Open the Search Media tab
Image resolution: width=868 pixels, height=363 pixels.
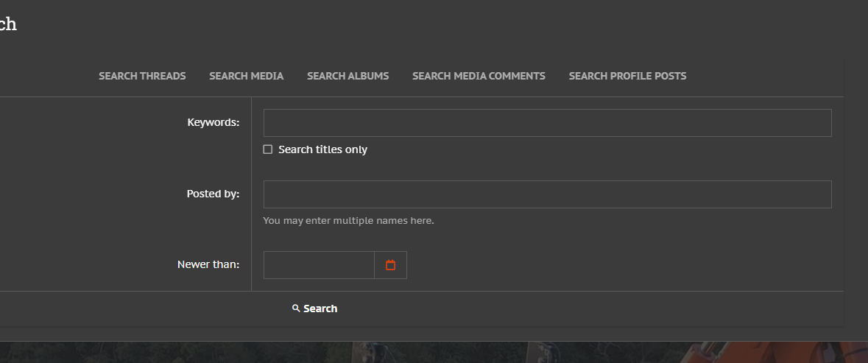point(246,76)
